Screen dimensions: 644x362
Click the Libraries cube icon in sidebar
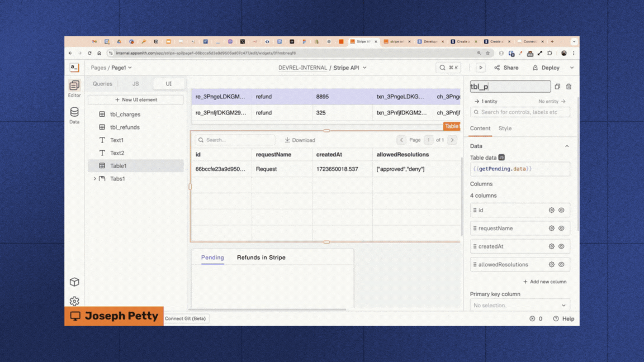[74, 282]
